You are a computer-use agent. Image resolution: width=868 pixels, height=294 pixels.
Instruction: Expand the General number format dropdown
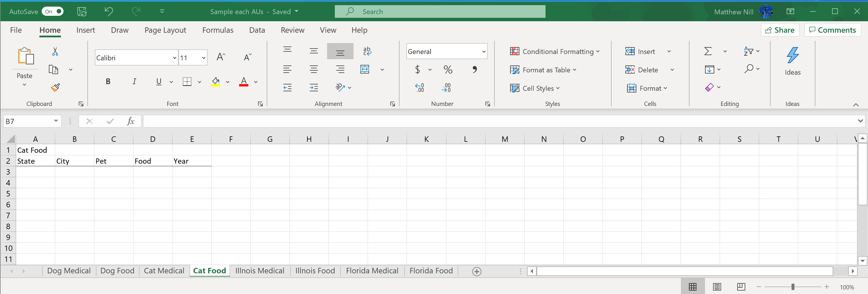[483, 51]
